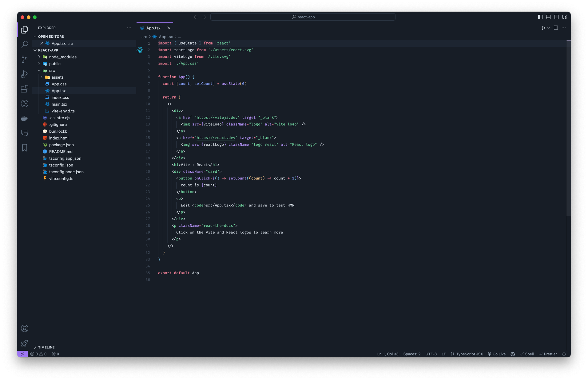Open the Extensions view

click(x=25, y=89)
